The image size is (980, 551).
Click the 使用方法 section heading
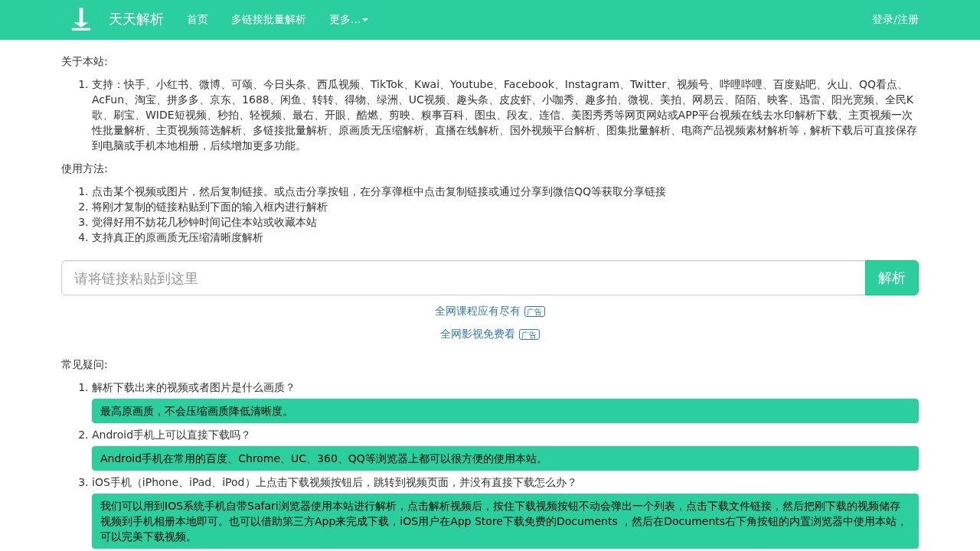tap(84, 168)
